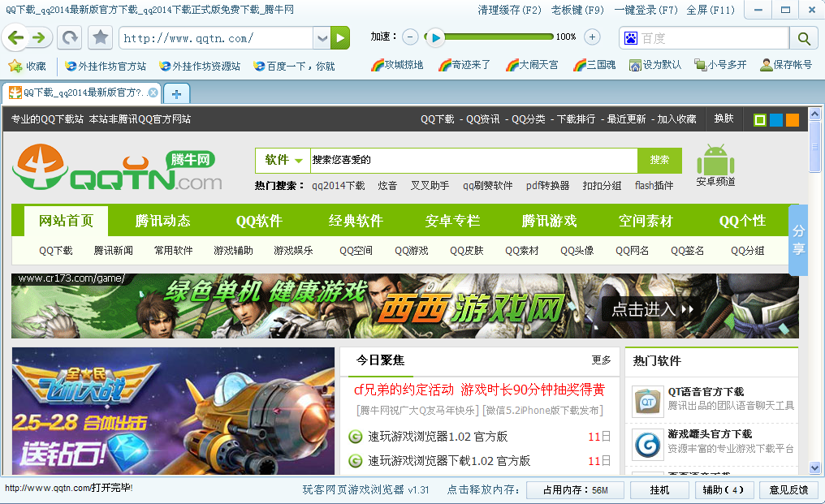Open 小号多开 multi-account tool
This screenshot has width=825, height=504.
[720, 65]
